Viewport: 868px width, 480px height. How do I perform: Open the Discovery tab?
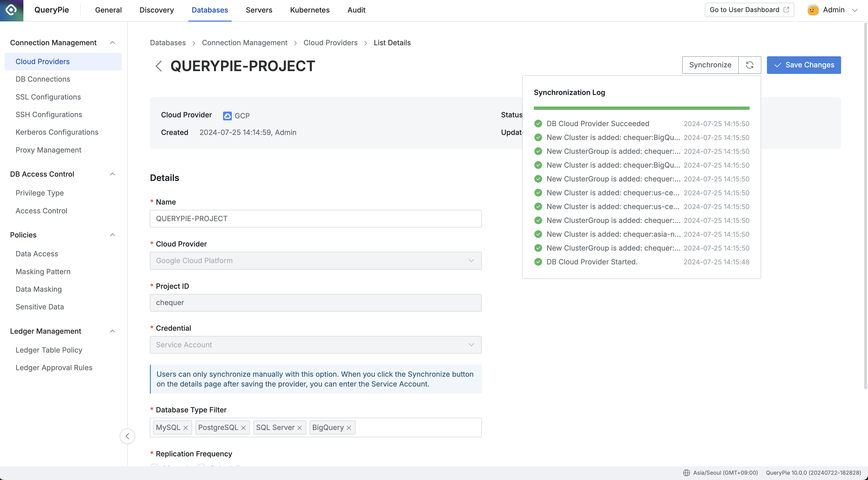[157, 10]
